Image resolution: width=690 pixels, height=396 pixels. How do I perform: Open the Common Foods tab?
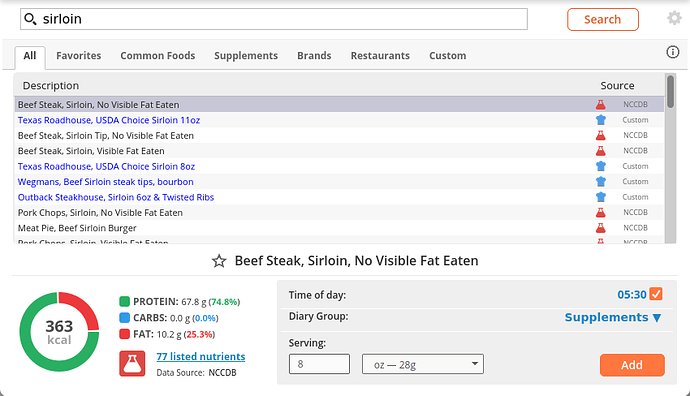point(158,56)
